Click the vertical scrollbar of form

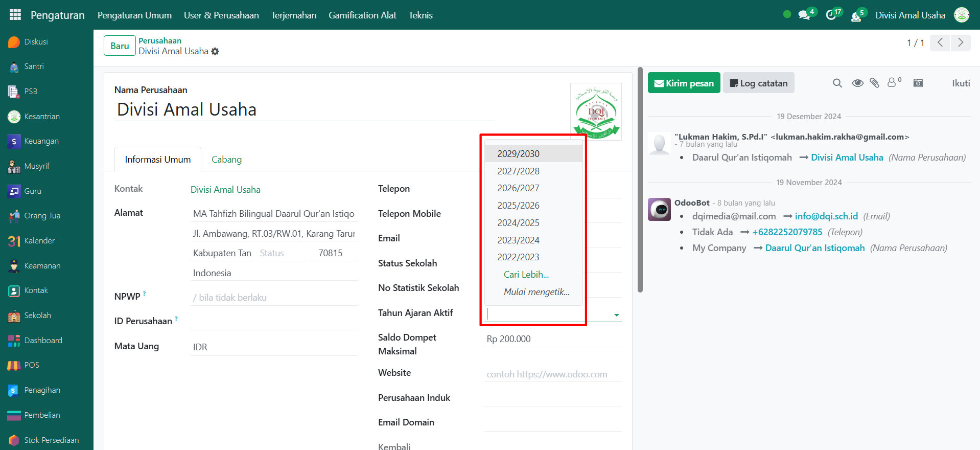click(640, 179)
